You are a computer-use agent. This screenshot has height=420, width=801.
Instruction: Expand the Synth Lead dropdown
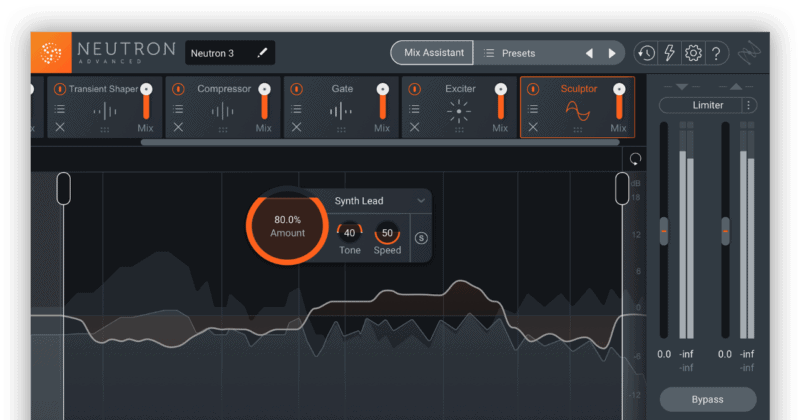coord(421,201)
